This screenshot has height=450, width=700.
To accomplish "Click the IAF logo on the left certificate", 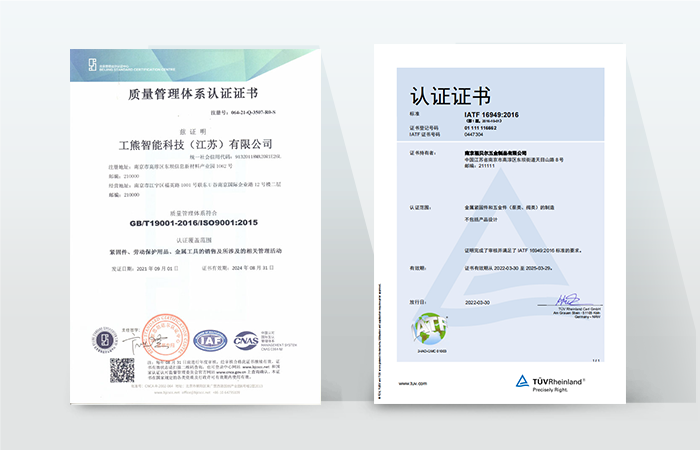I will click(210, 341).
